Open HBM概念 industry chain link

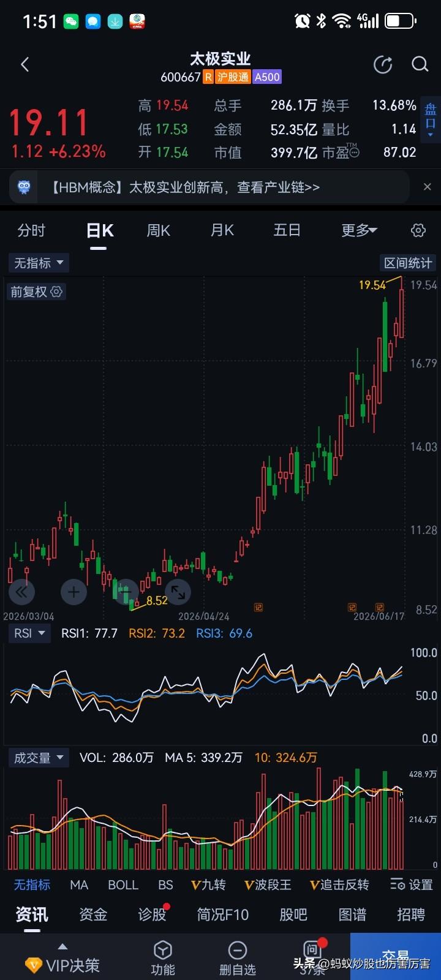pos(184,187)
